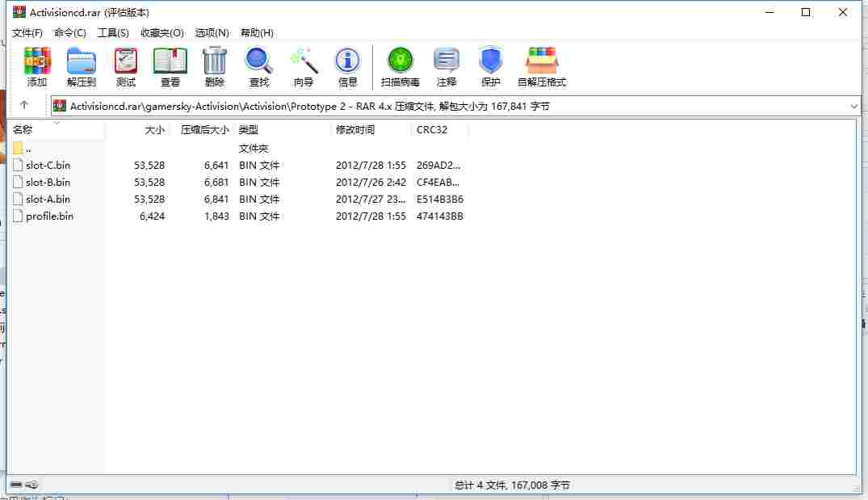This screenshot has height=500, width=868.
Task: Maximize the WinRAR window
Action: click(x=806, y=11)
